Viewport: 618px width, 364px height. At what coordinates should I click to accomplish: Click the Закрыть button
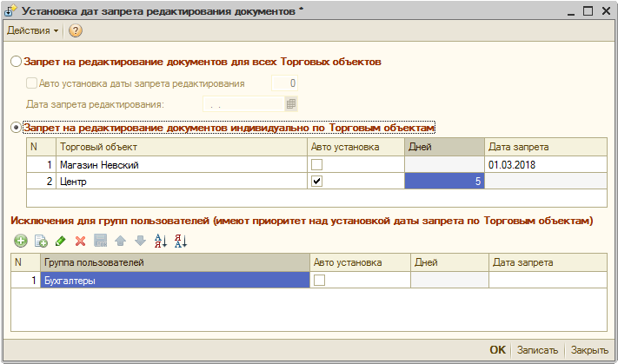tap(590, 350)
